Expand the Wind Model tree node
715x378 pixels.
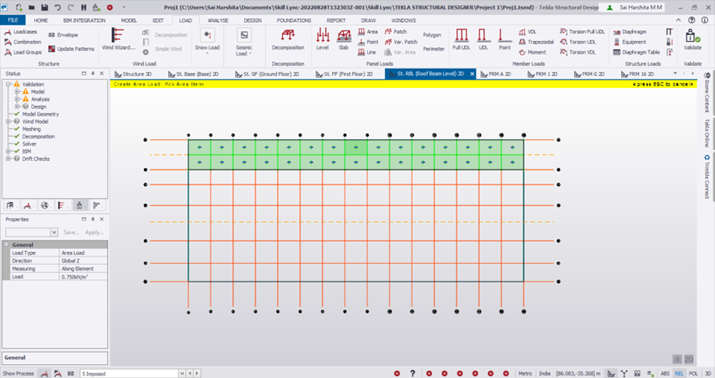8,122
